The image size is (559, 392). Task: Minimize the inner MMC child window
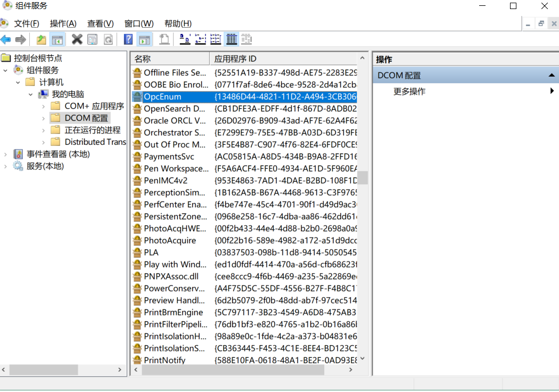coord(528,23)
